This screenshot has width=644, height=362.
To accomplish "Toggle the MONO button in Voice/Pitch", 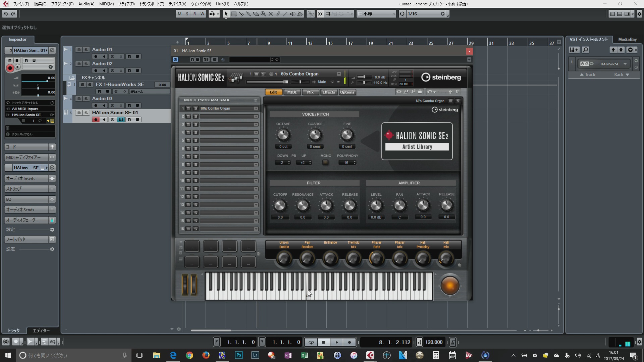I will coord(325,163).
